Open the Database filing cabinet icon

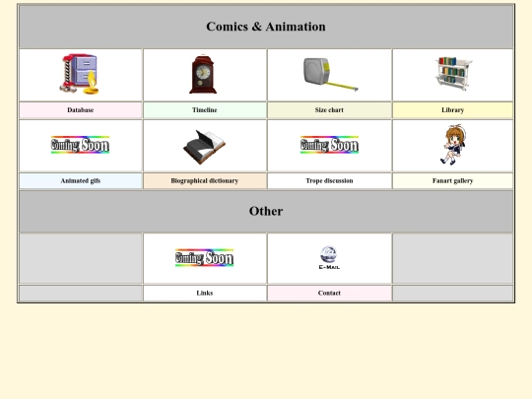80,74
